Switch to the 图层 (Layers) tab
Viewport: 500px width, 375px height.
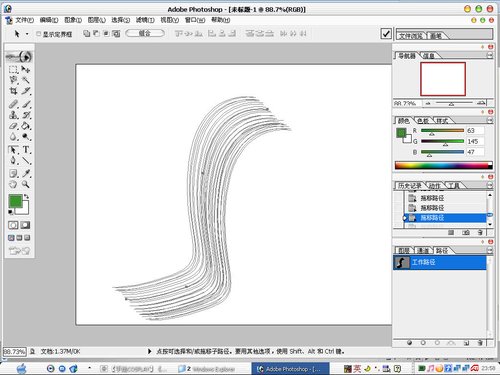[404, 250]
